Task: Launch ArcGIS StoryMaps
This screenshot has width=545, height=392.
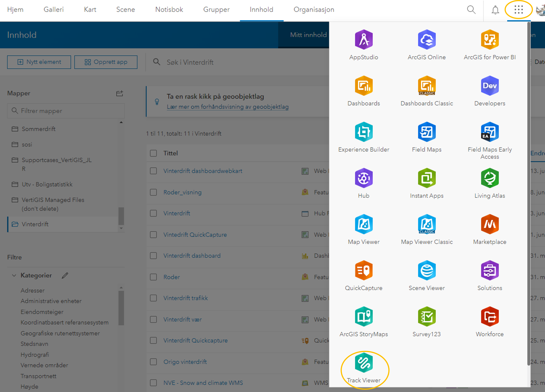Action: 364,322
